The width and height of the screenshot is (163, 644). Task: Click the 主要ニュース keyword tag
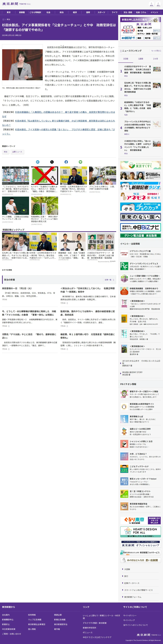[x=17, y=152]
